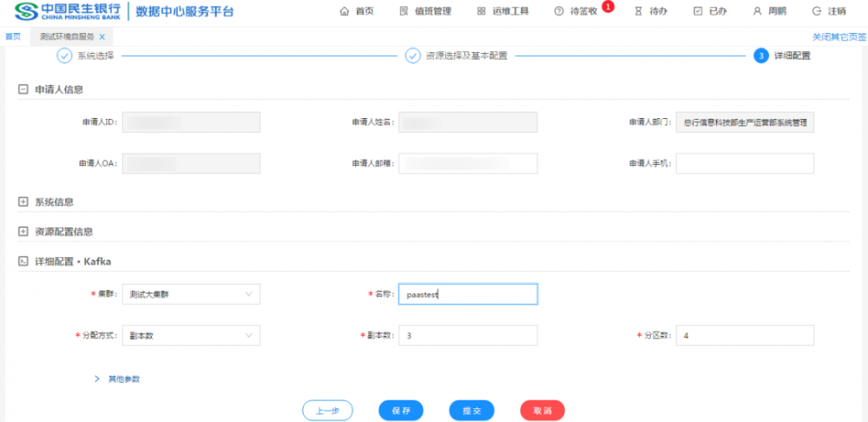Screen dimensions: 868x422
Task: Click the user name 周鹏
Action: 777,11
